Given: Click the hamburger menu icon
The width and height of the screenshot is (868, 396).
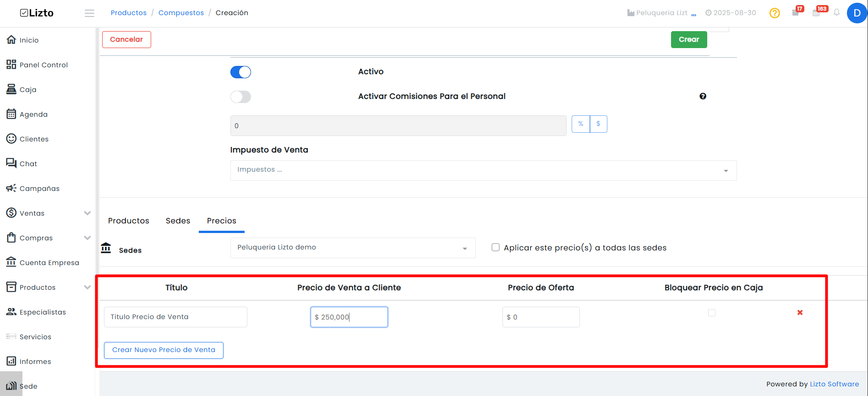Looking at the screenshot, I should point(89,13).
